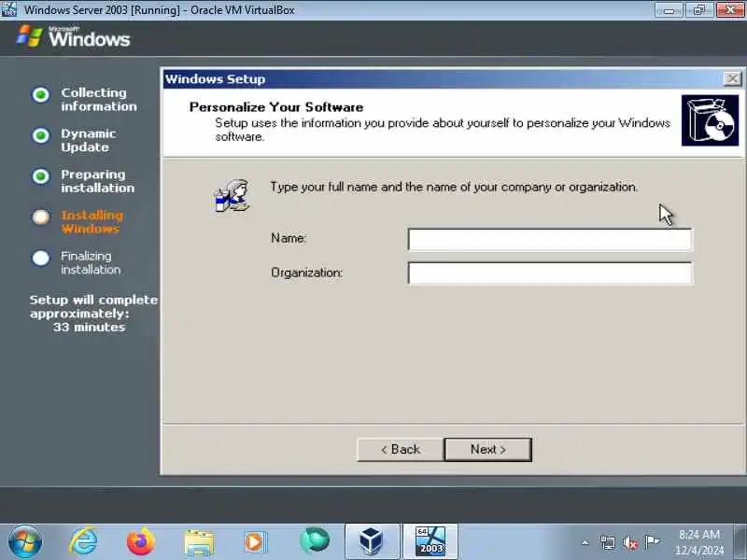Click the Dynamic Update step bullet
747x560 pixels.
point(41,135)
